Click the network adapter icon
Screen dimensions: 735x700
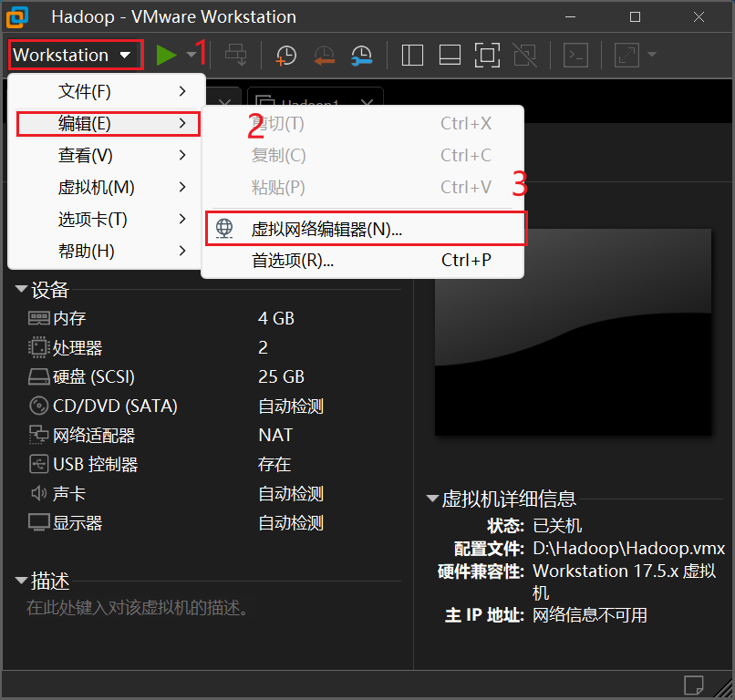[x=39, y=435]
